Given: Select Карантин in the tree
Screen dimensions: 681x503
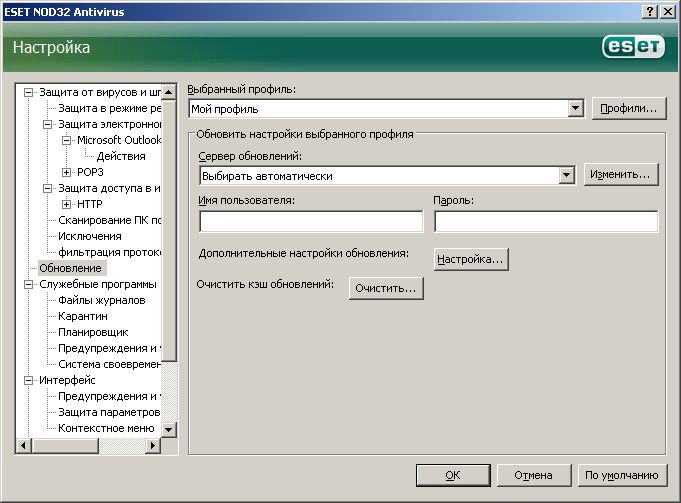Looking at the screenshot, I should (x=83, y=316).
